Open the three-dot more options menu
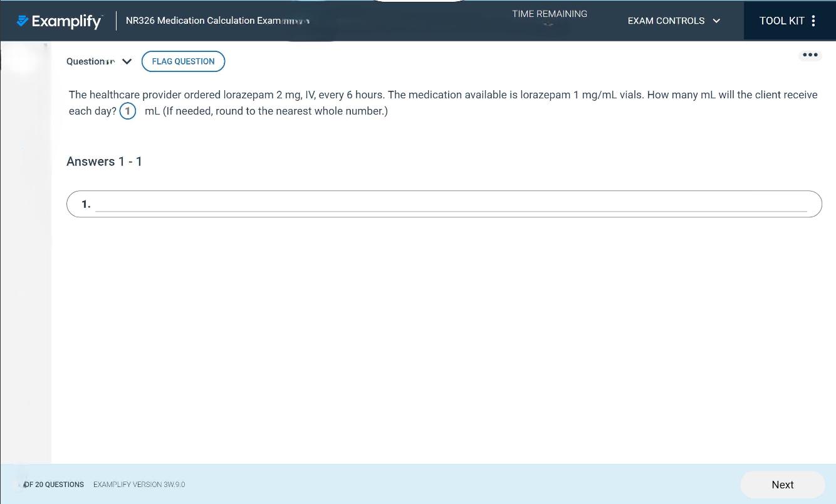 pyautogui.click(x=810, y=55)
